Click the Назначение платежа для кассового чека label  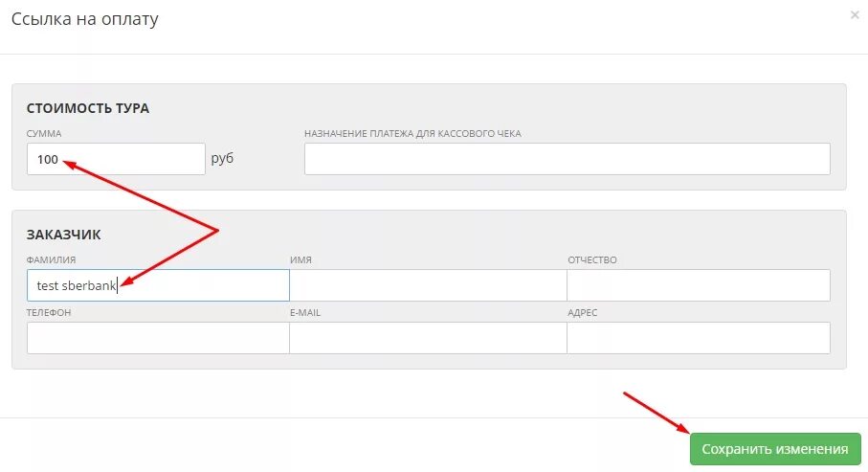(x=412, y=133)
